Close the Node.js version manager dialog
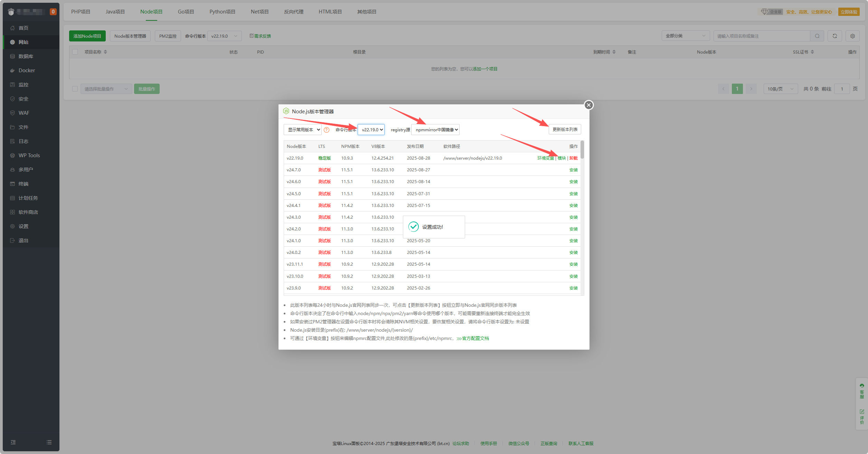The height and width of the screenshot is (454, 868). click(589, 105)
